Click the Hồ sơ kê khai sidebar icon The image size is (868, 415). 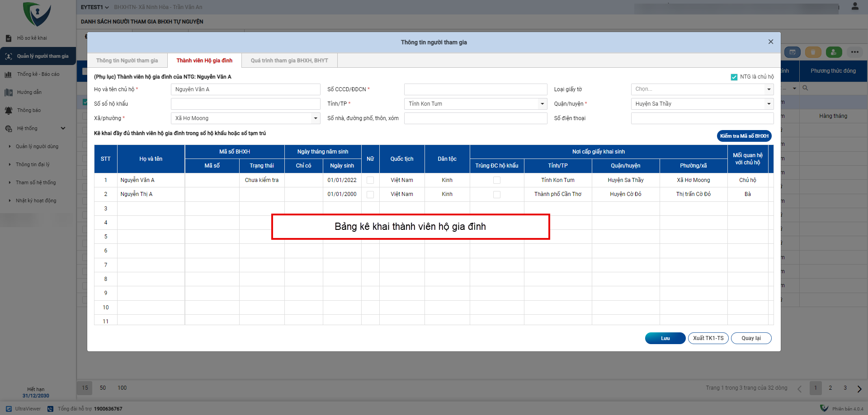pyautogui.click(x=9, y=38)
